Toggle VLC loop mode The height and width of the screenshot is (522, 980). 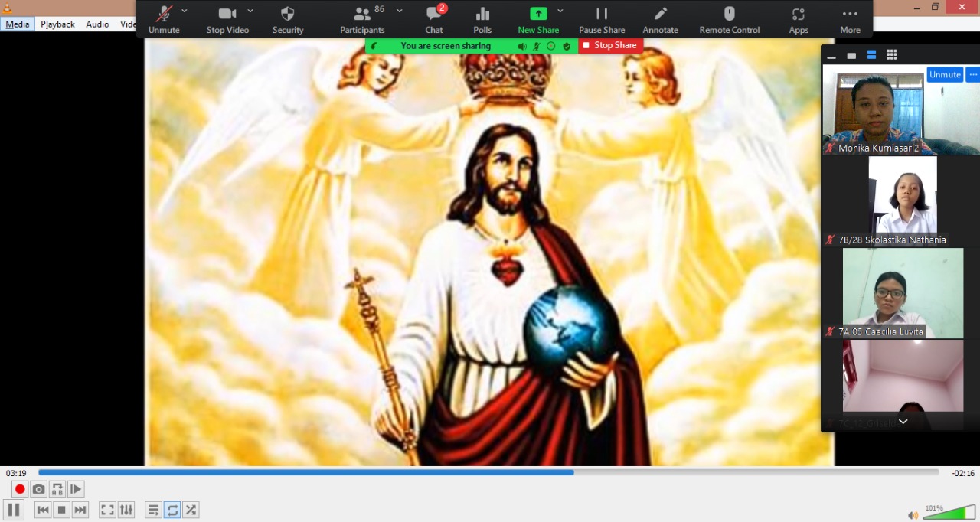tap(172, 510)
